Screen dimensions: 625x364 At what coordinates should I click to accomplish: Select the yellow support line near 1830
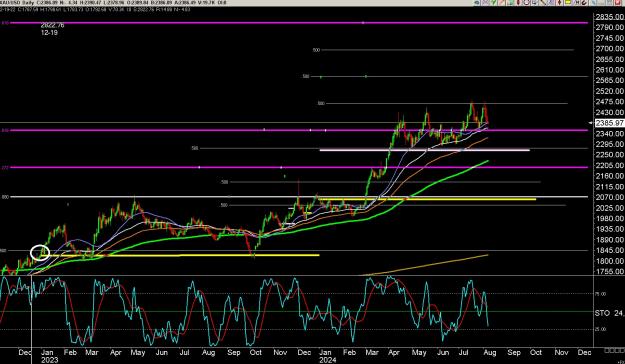click(x=183, y=255)
